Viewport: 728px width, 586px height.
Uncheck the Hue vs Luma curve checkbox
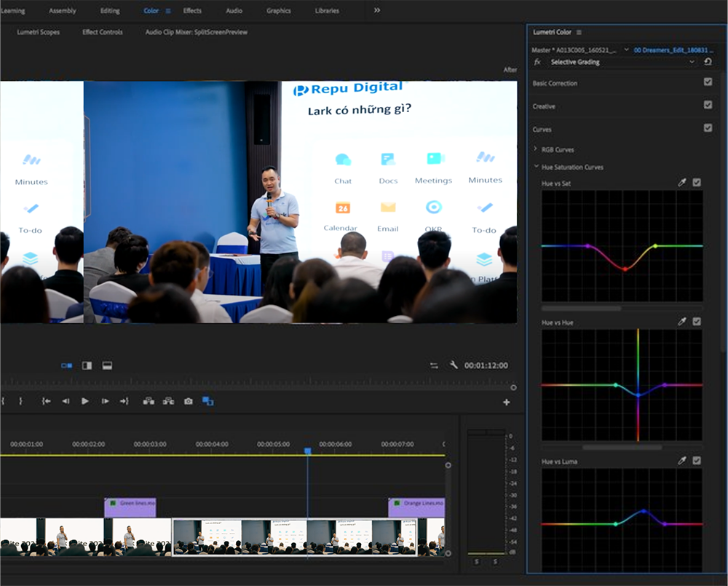click(697, 461)
